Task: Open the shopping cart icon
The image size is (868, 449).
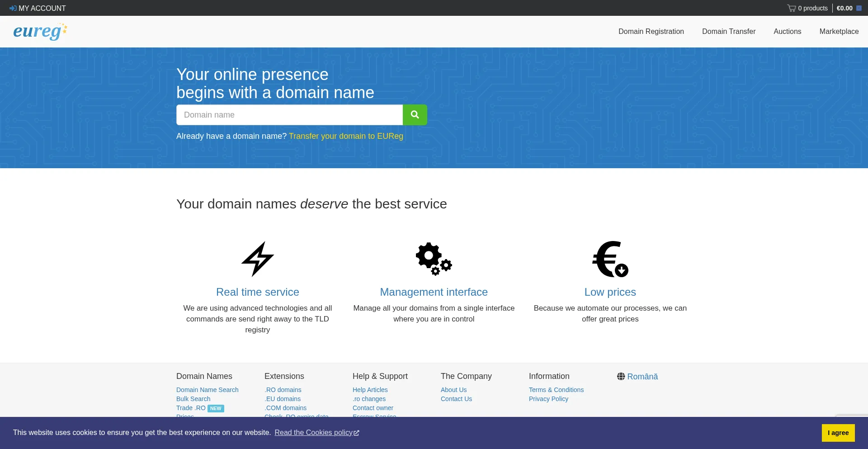Action: (x=791, y=8)
